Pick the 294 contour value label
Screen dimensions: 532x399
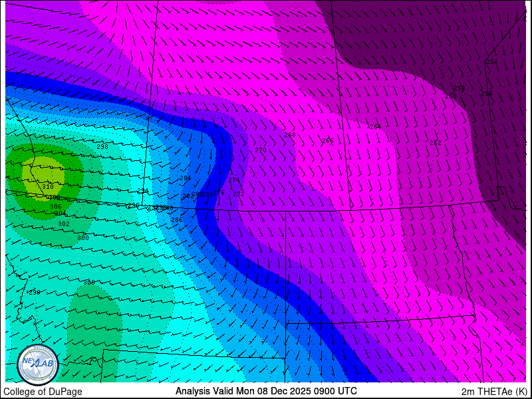point(143,191)
